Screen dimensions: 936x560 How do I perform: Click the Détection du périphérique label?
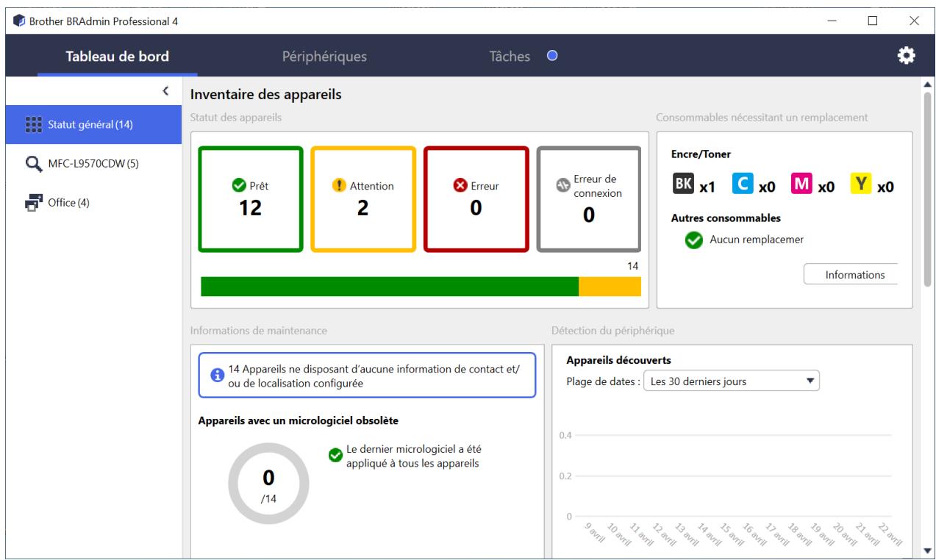[x=613, y=331]
